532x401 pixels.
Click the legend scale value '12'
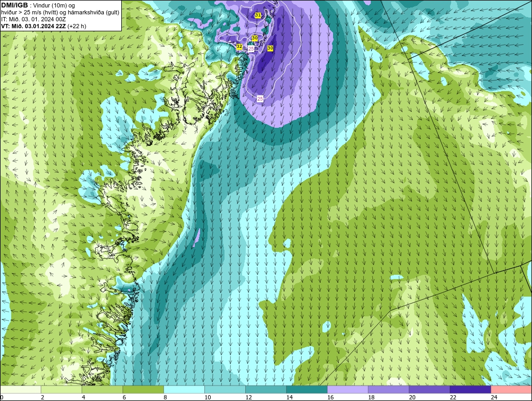(248, 397)
